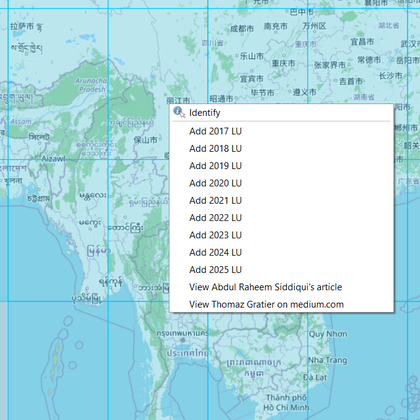Click the Identify info icon
Image resolution: width=420 pixels, height=420 pixels.
tap(179, 112)
